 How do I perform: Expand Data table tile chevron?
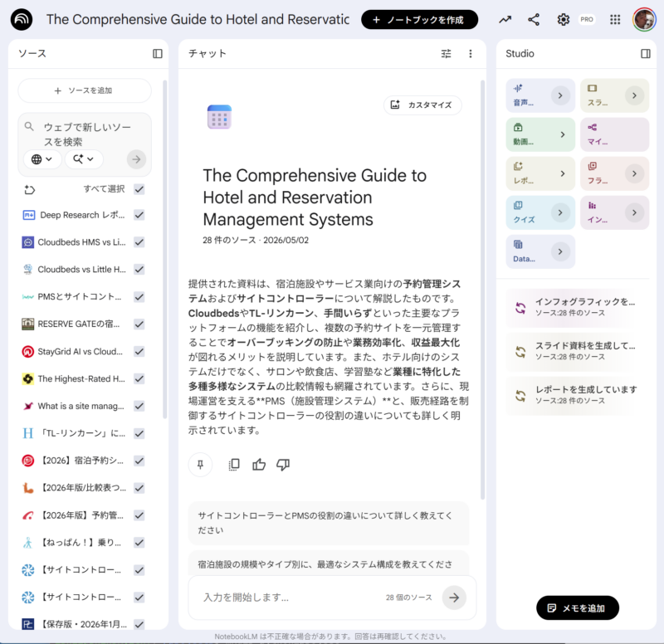point(559,251)
